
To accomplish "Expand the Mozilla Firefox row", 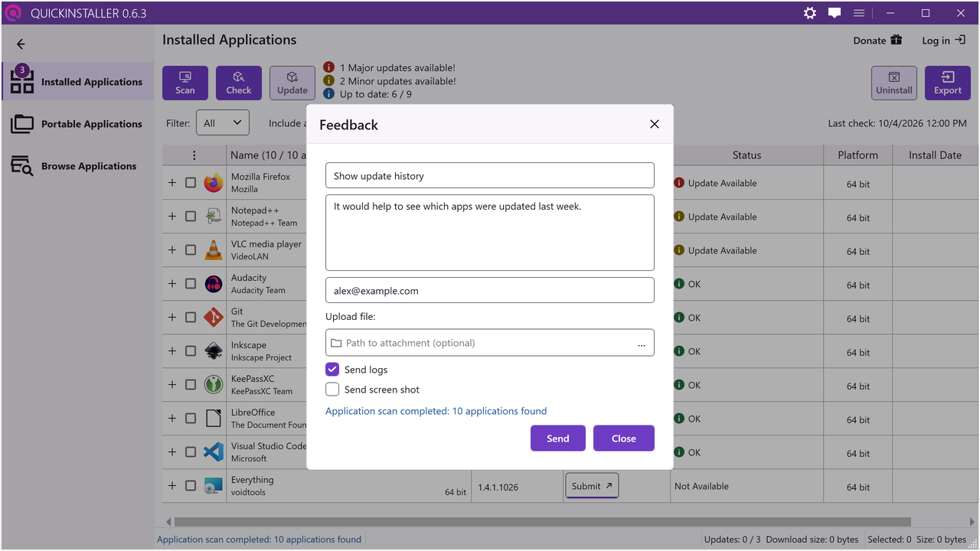I will (172, 183).
